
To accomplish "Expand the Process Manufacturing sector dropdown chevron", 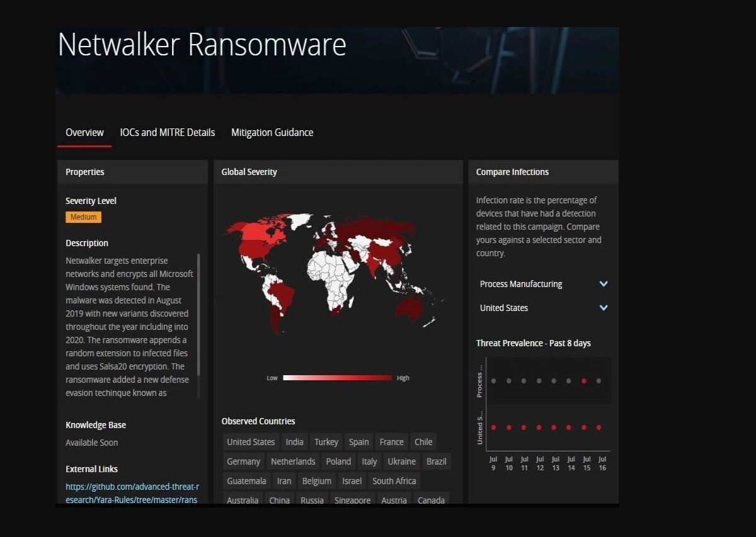I will 604,284.
